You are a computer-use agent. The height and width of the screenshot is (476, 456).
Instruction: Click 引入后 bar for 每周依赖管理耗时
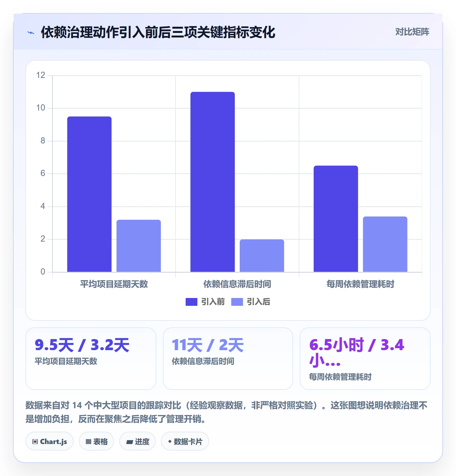pos(385,244)
